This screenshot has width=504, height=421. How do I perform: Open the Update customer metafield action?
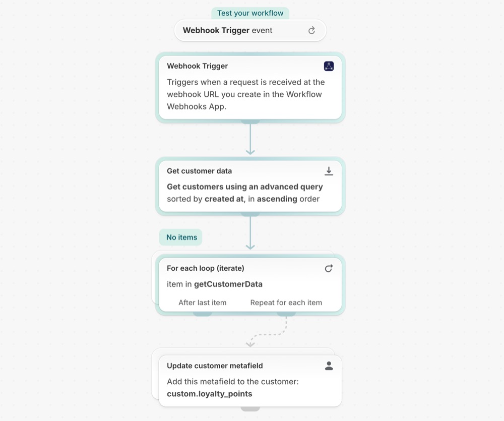click(250, 381)
